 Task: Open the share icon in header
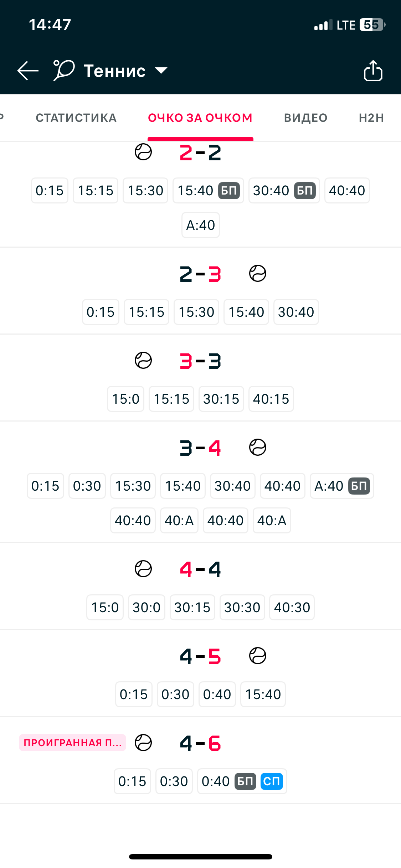tap(373, 71)
